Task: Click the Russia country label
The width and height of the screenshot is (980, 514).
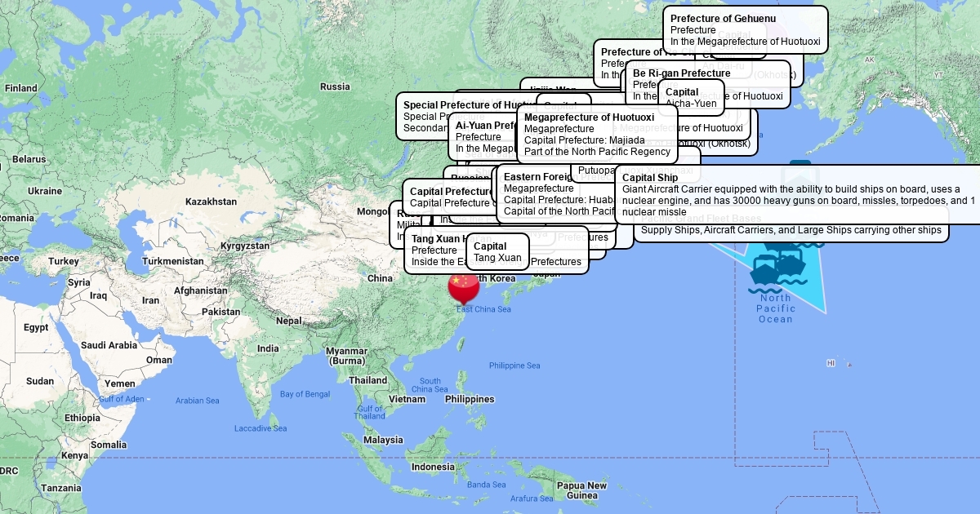Action: pos(335,86)
